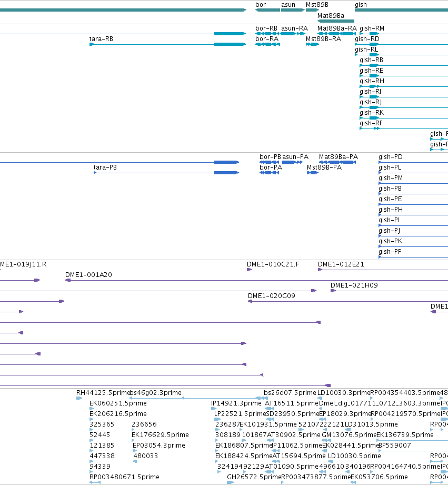Screen dimensions: 448x485
Task: Select the gish-PJ protein label
Action: pos(390,231)
